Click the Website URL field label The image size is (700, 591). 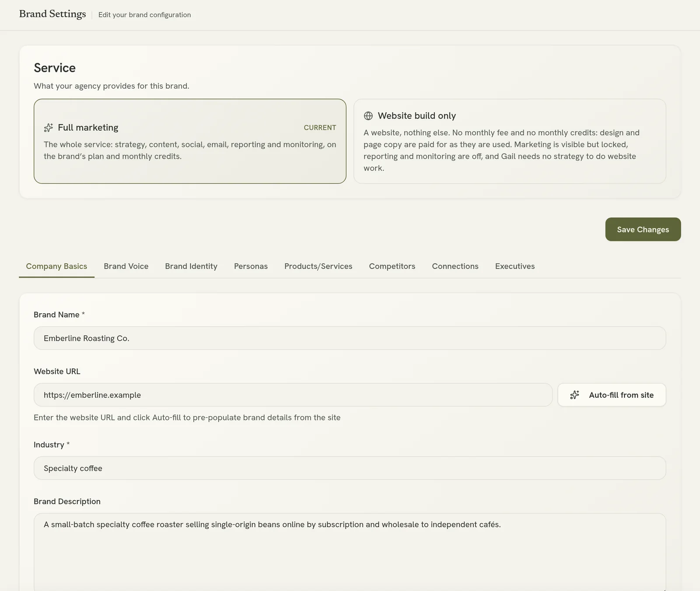tap(57, 371)
